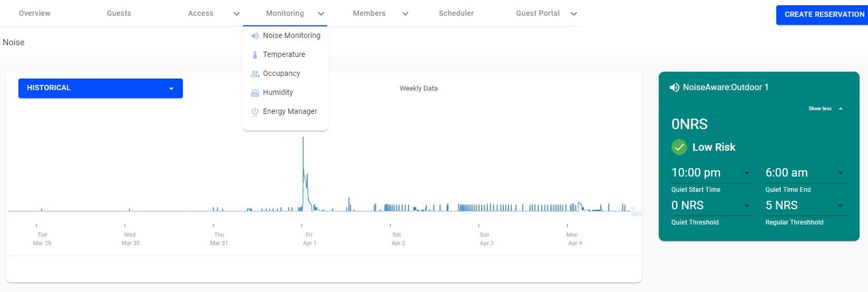
Task: Click the Energy Manager power icon
Action: coord(255,112)
